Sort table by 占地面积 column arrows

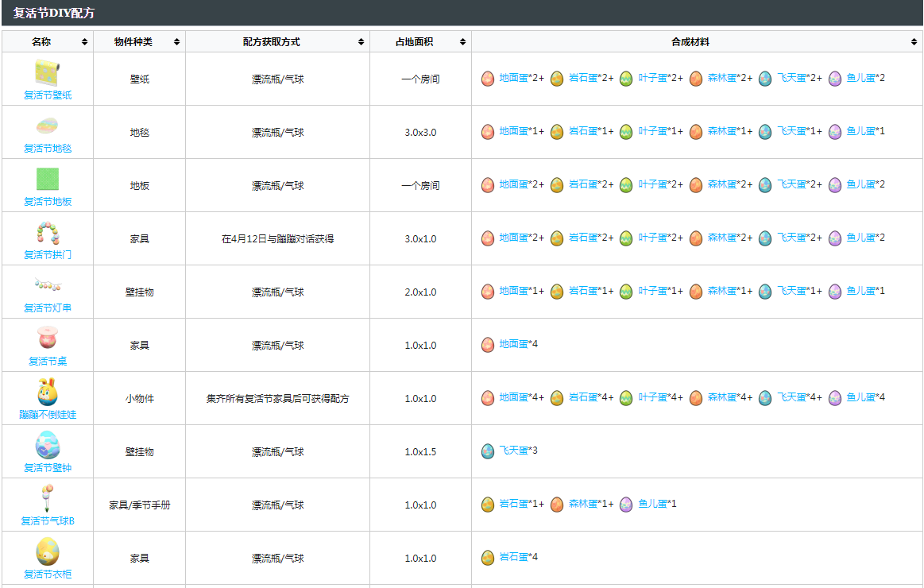click(x=462, y=42)
